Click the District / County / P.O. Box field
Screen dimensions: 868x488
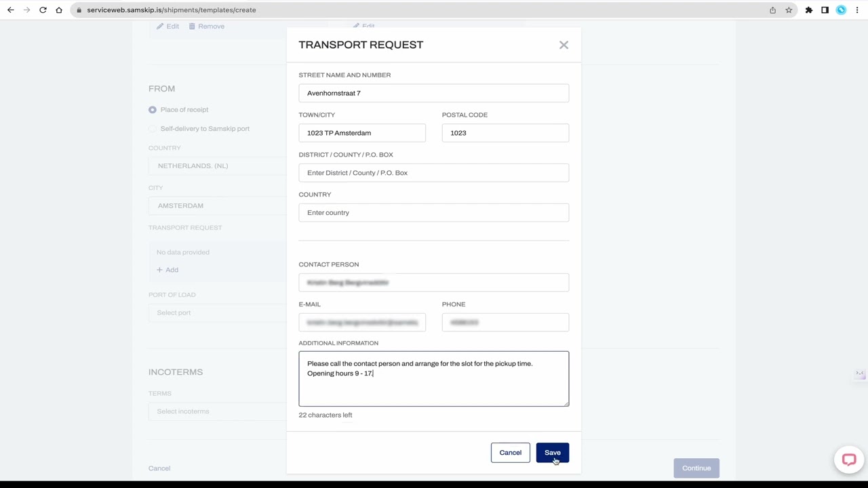(434, 173)
